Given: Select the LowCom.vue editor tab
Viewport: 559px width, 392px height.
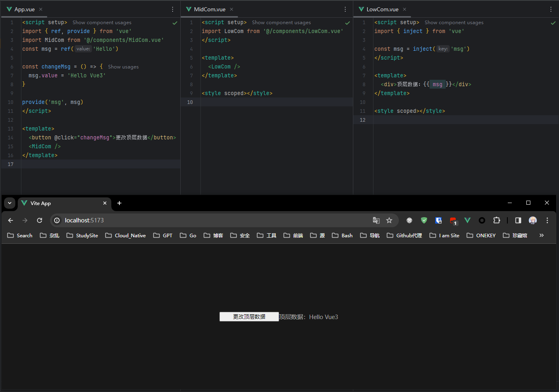Looking at the screenshot, I should tap(382, 9).
